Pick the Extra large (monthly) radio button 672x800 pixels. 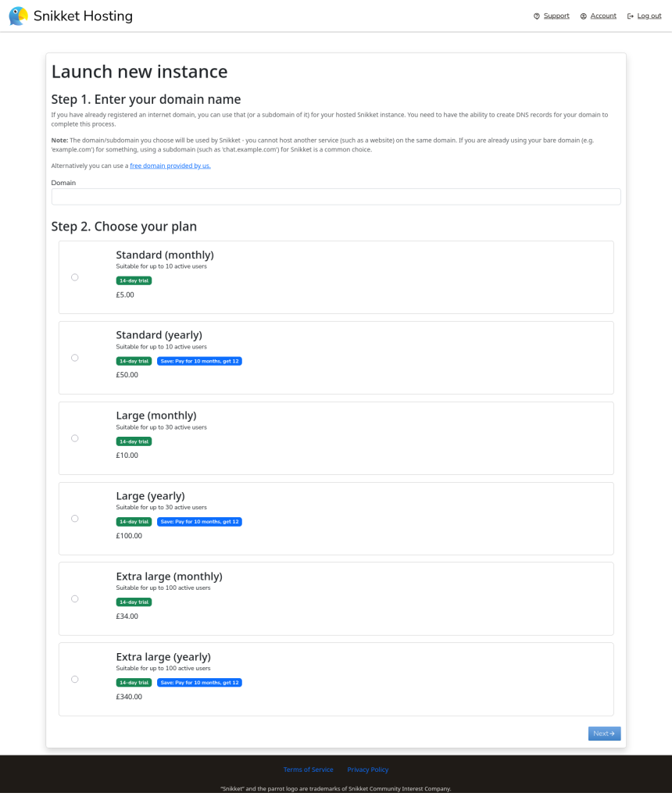(75, 599)
